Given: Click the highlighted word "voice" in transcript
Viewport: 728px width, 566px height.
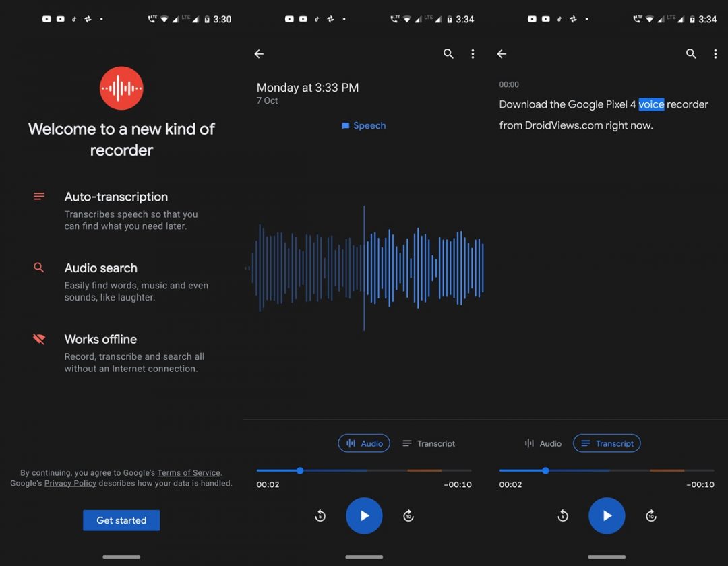Looking at the screenshot, I should pyautogui.click(x=651, y=104).
